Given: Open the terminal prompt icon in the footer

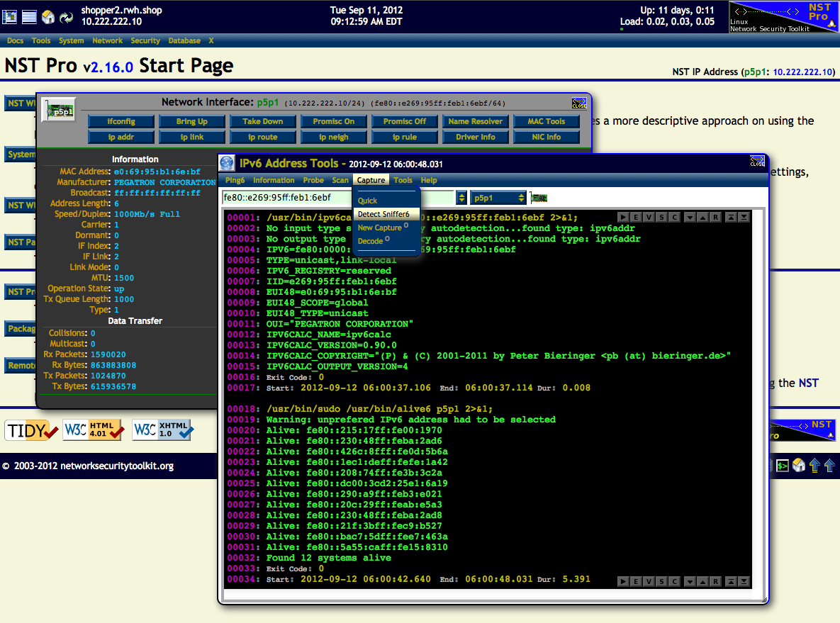Looking at the screenshot, I should [783, 466].
